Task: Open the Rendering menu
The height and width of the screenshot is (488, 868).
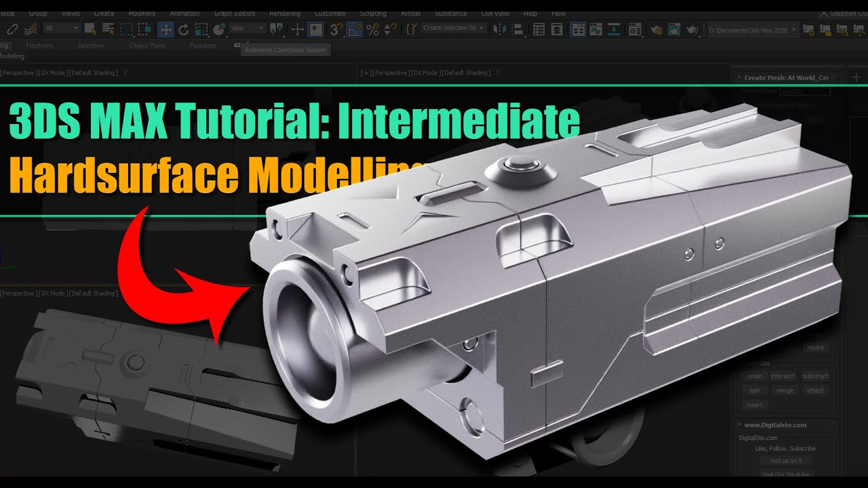Action: (285, 14)
